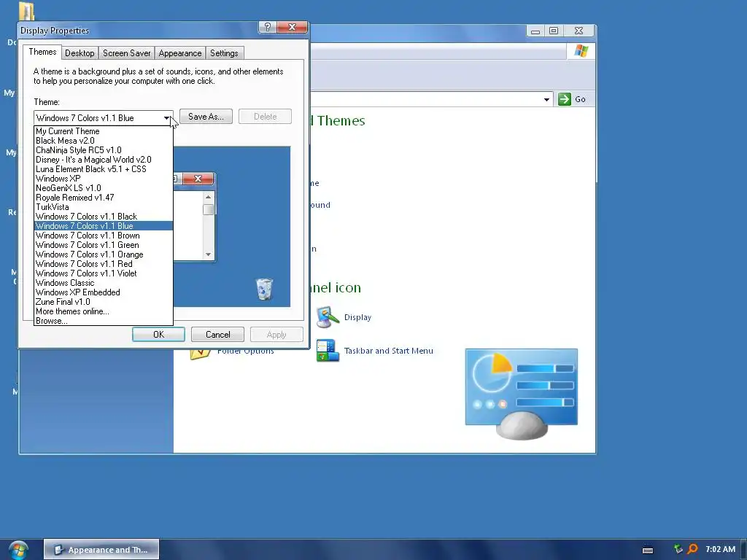Click preview window scrollbar down arrow
This screenshot has width=747, height=560.
pyautogui.click(x=208, y=254)
